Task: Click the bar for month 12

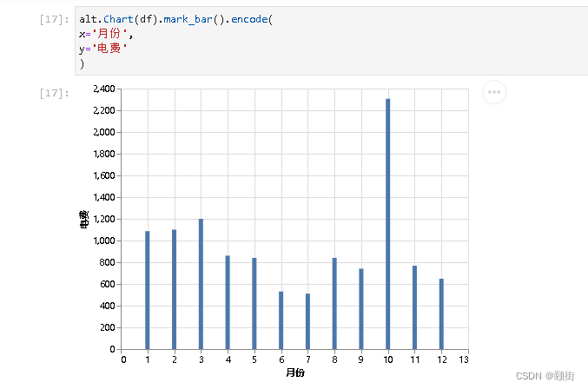Action: pos(441,313)
